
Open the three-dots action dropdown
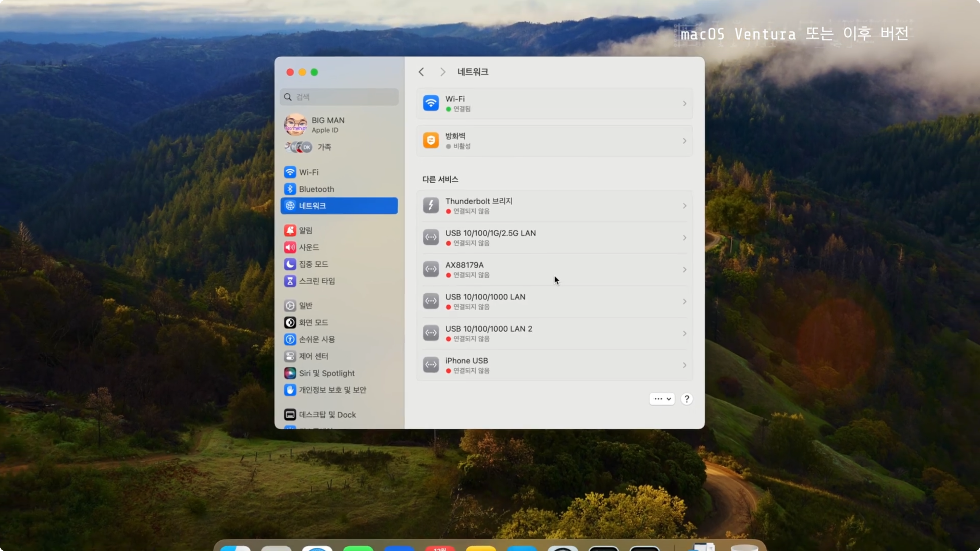661,399
